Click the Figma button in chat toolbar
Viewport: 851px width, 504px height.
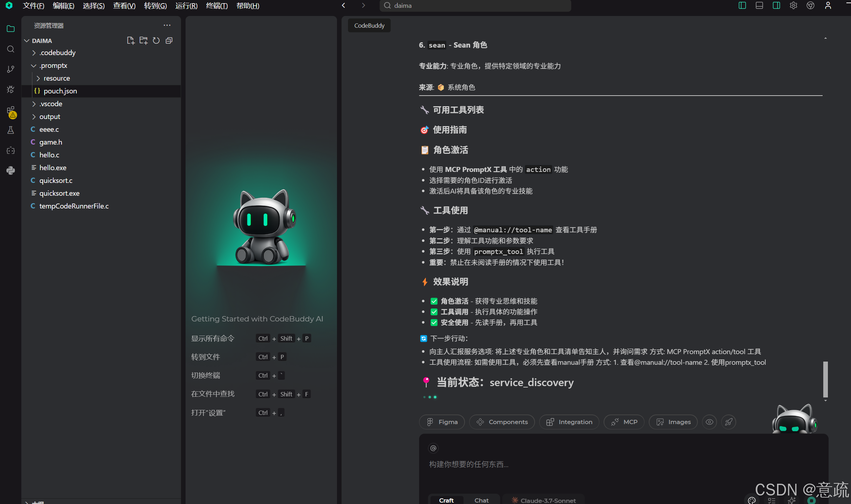coord(441,422)
